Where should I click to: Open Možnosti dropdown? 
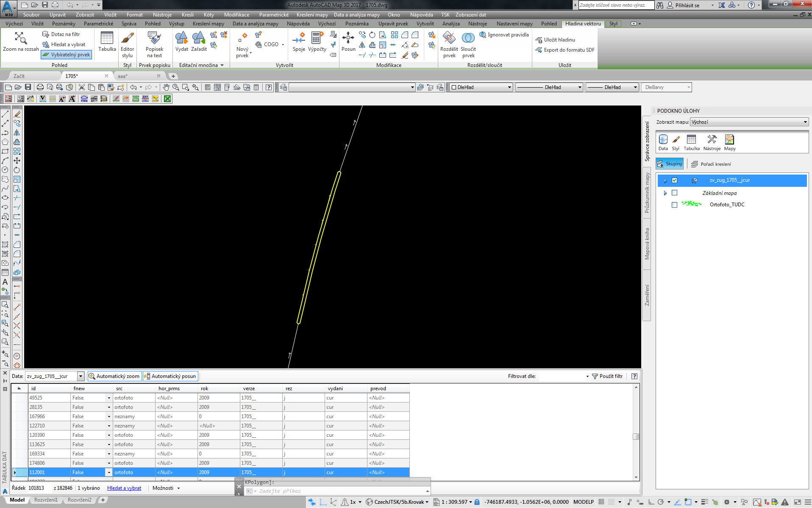click(166, 488)
